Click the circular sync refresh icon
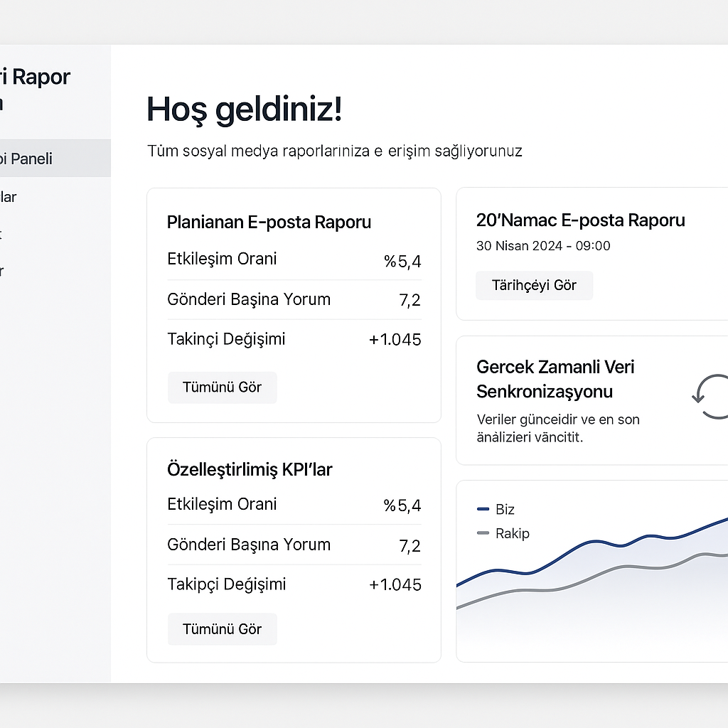 (710, 397)
